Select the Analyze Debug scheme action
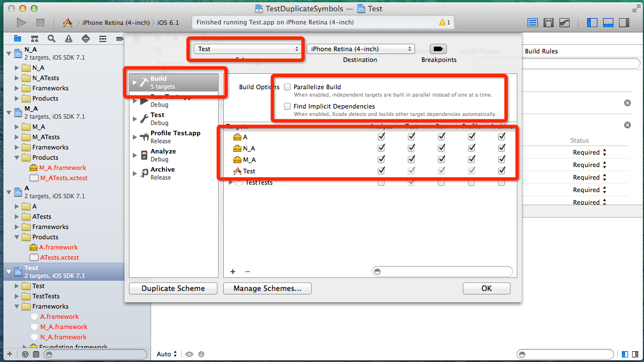Image resolution: width=644 pixels, height=362 pixels. pyautogui.click(x=174, y=155)
